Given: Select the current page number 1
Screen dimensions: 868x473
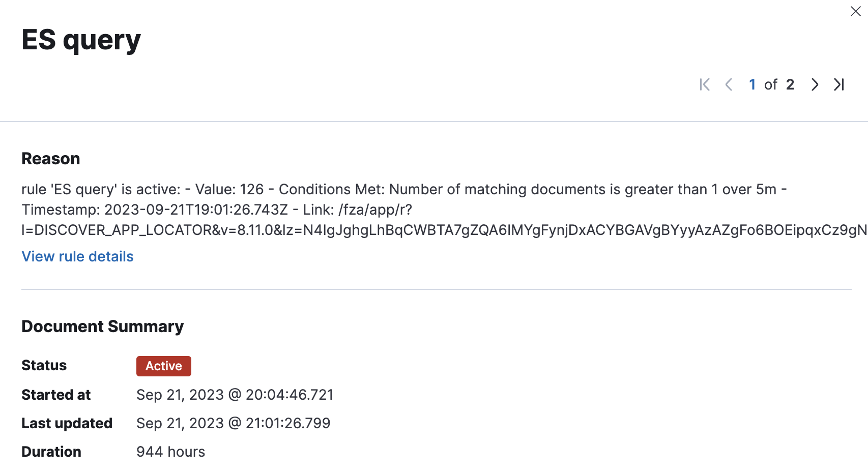Looking at the screenshot, I should pos(753,84).
